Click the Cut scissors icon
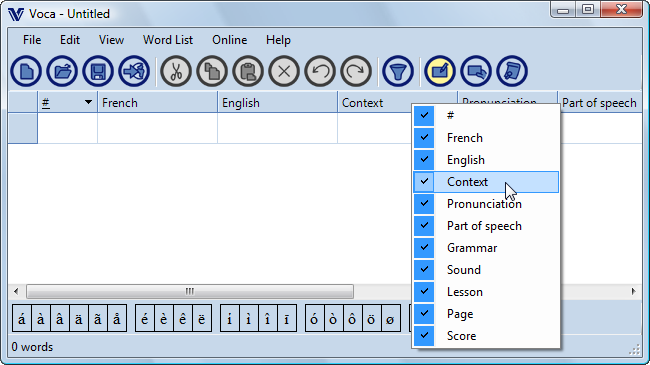 click(176, 71)
